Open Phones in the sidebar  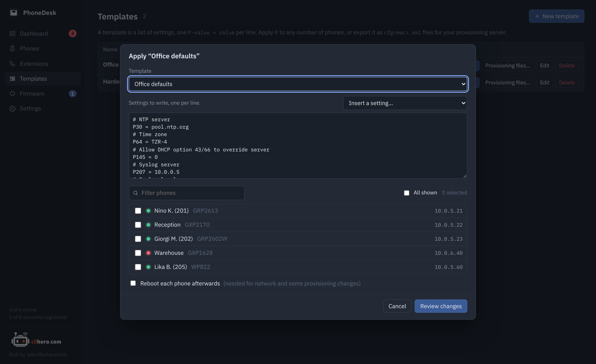pos(43,49)
